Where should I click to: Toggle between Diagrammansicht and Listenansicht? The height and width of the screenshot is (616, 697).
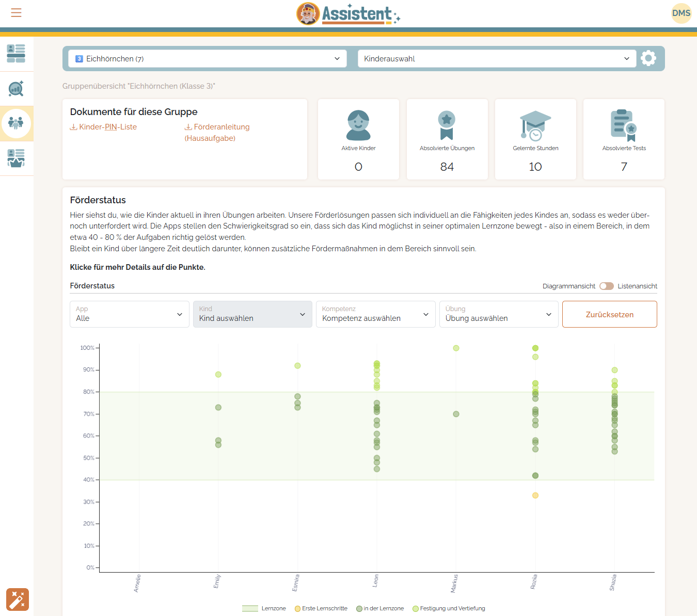click(x=606, y=286)
